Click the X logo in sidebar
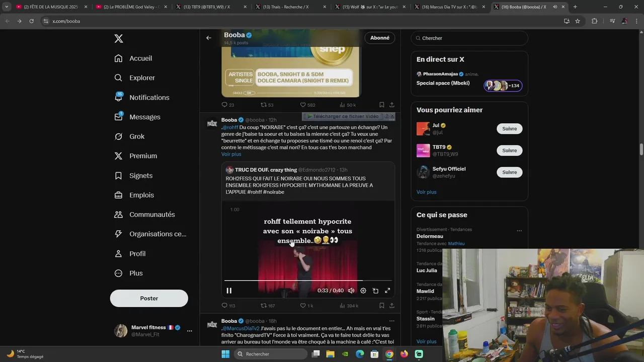 point(118,39)
